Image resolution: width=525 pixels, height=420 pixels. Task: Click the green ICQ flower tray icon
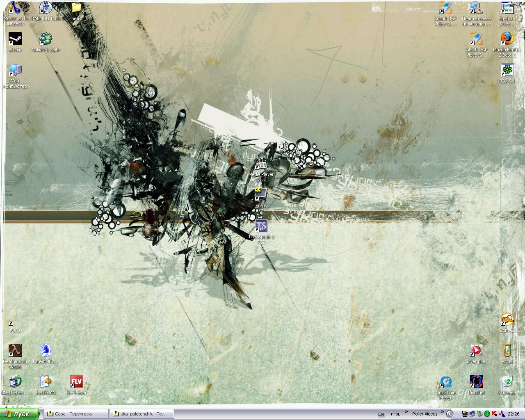point(487,414)
